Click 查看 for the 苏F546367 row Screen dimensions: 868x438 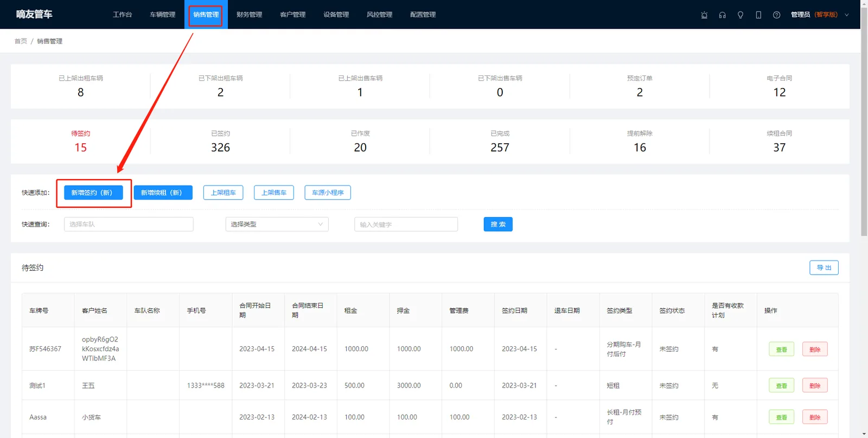[x=781, y=350]
